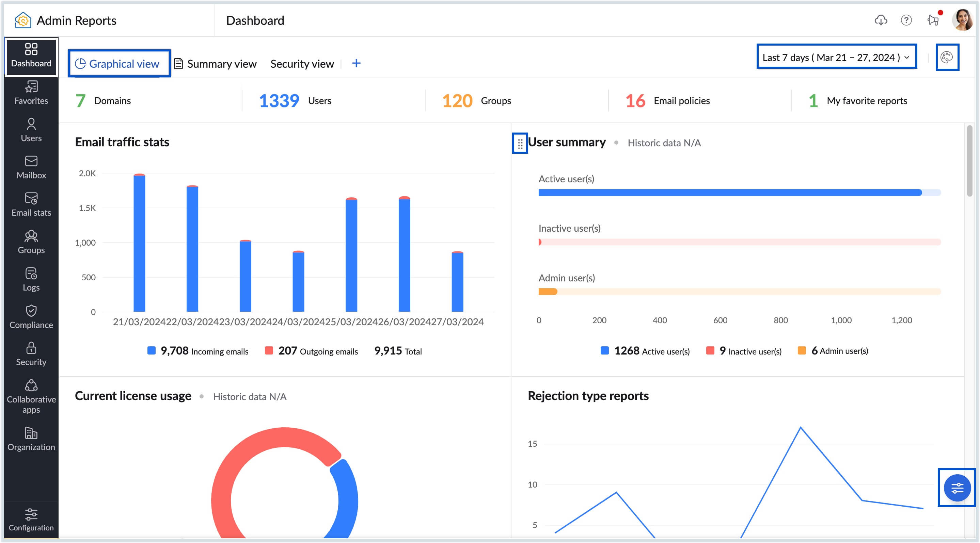
Task: Click the Inactive user(s) progress bar
Action: tap(740, 242)
